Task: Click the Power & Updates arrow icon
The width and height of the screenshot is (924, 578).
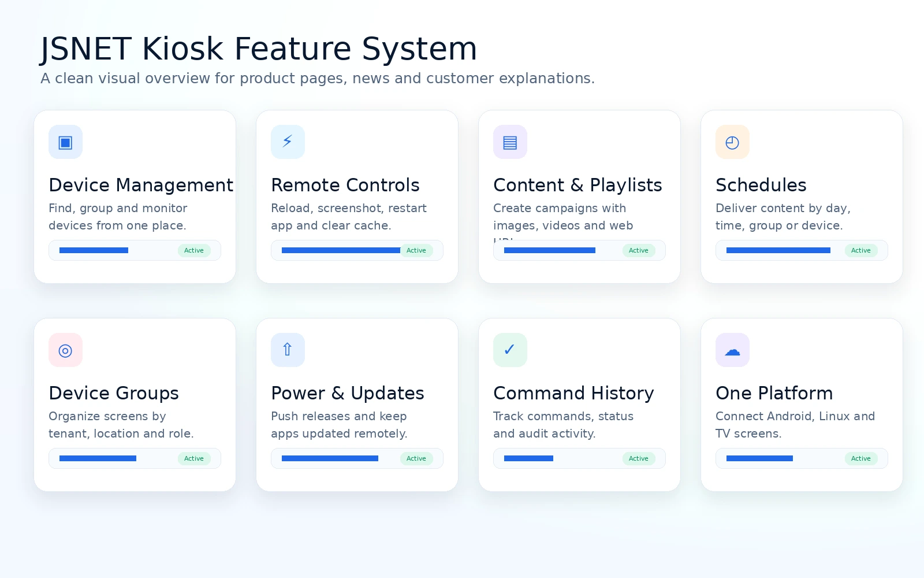Action: tap(288, 350)
